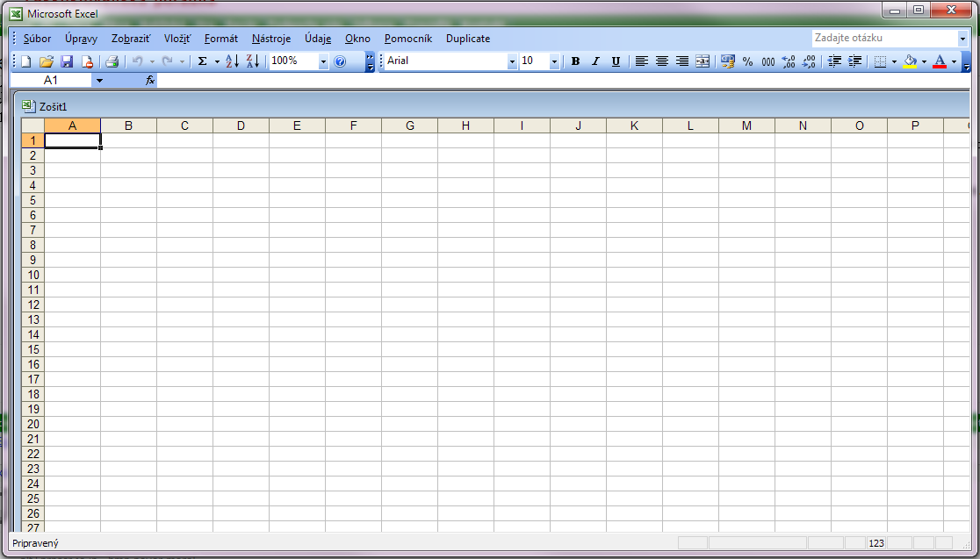This screenshot has height=559, width=980.
Task: Open fill color palette arrow
Action: (924, 61)
